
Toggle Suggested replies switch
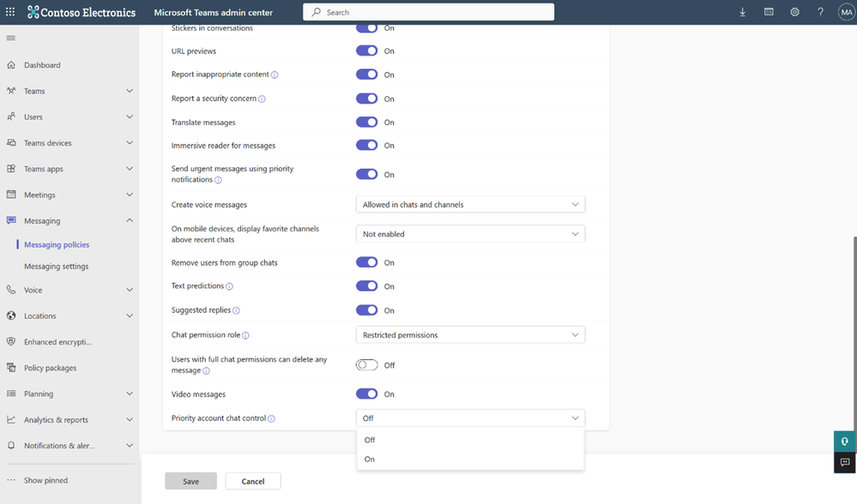coord(367,310)
